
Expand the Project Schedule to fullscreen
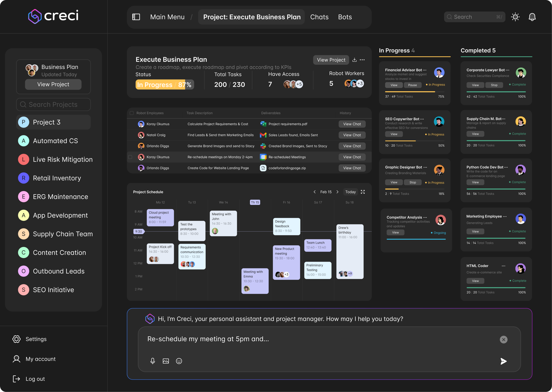point(362,192)
